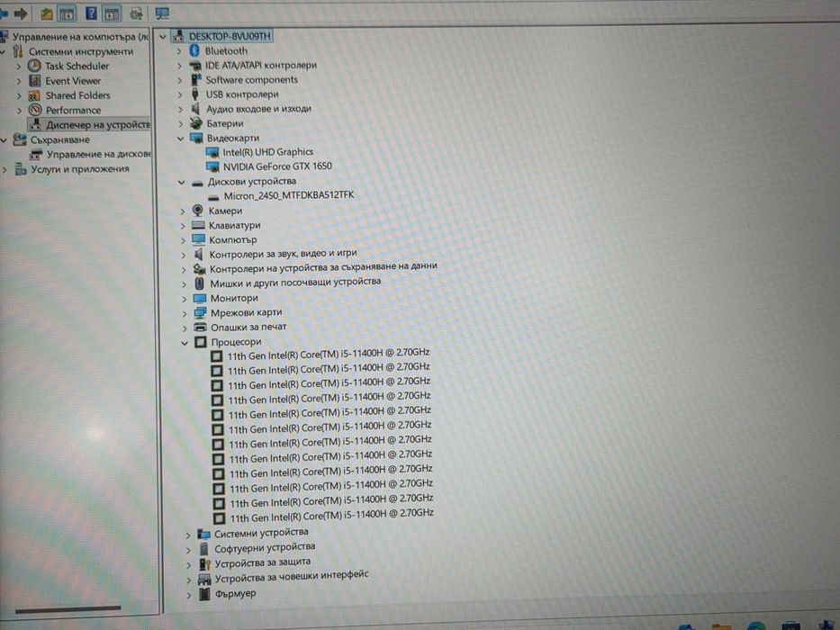The width and height of the screenshot is (840, 630).
Task: Select the Опашки за печат printer icon
Action: point(201,327)
